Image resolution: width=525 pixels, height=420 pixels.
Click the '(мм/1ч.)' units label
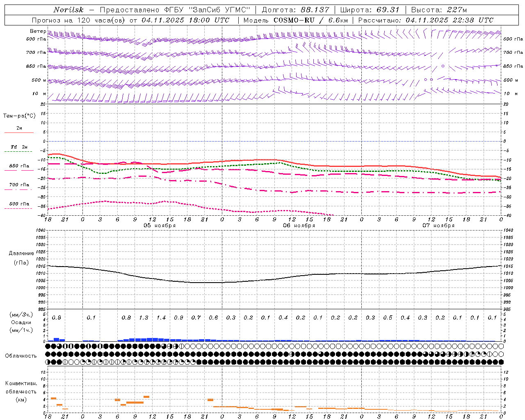[21, 330]
